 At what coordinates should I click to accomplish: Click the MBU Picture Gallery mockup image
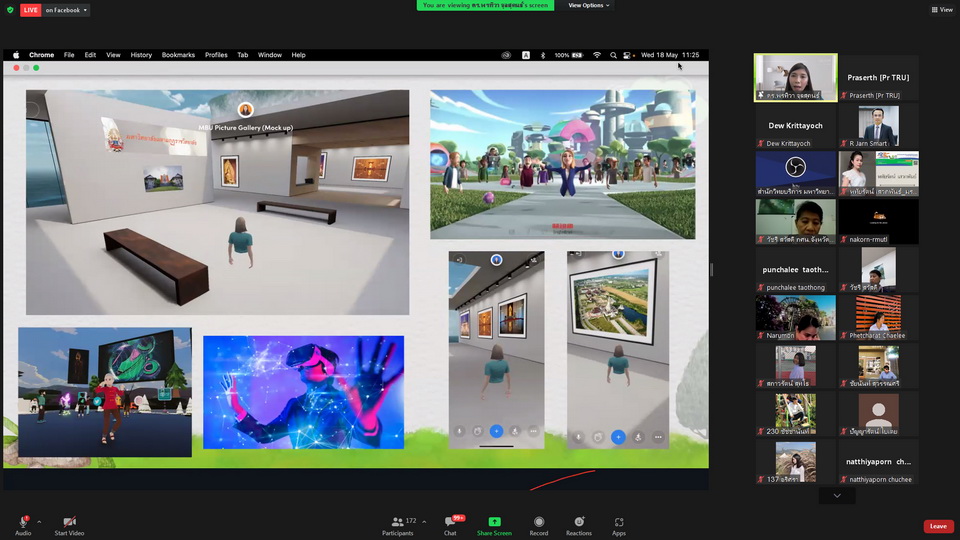[217, 202]
